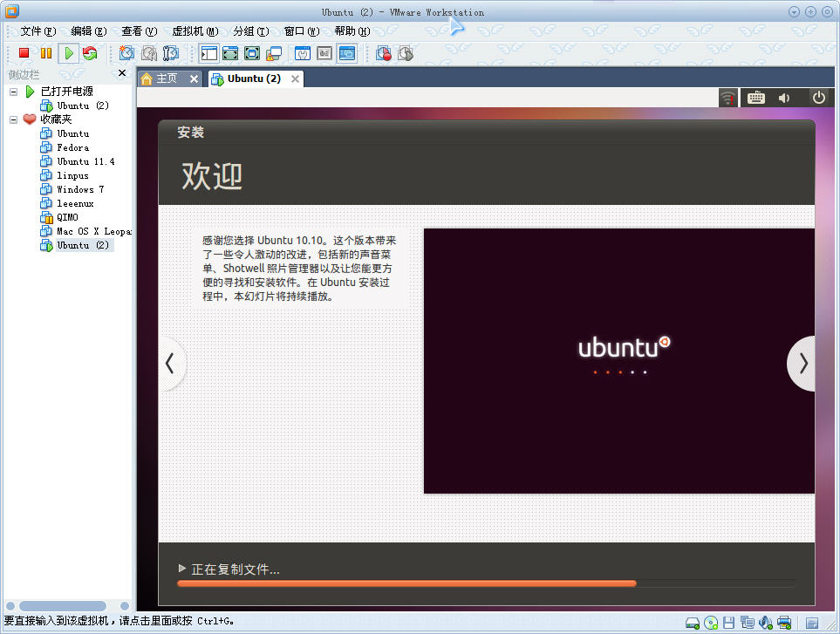Click the network adapter status icon
The width and height of the screenshot is (840, 634).
pos(748,623)
